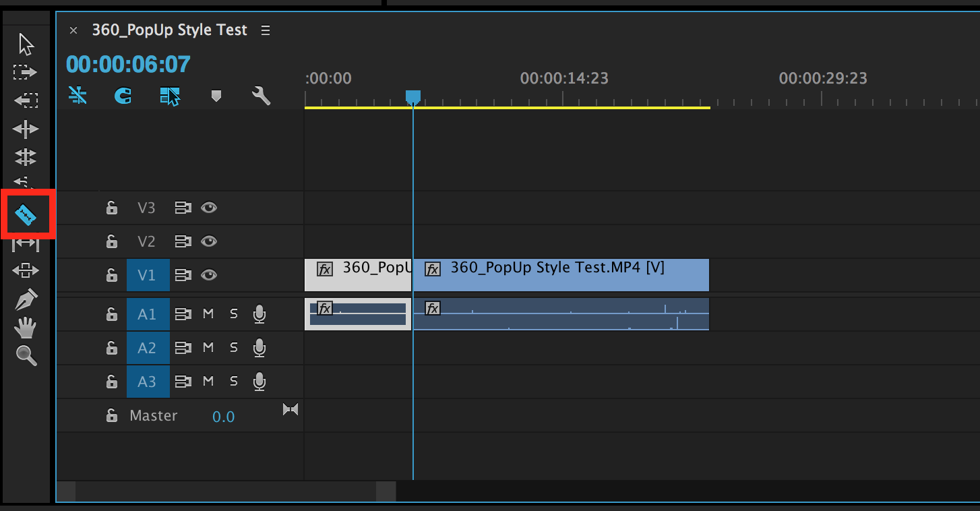The width and height of the screenshot is (980, 511).
Task: Lock audio track A3
Action: [x=112, y=382]
